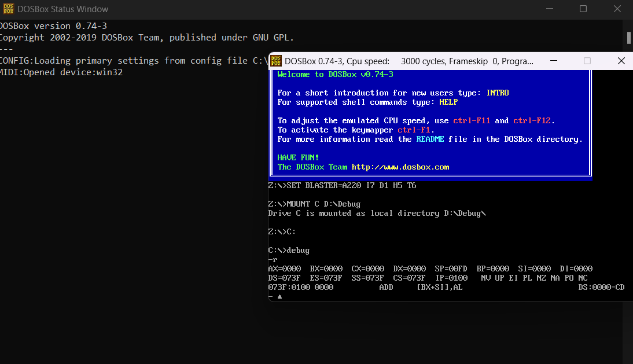Viewport: 633px width, 364px height.
Task: Click the DOSBox 0.74-3 emulator window icon
Action: (x=276, y=61)
